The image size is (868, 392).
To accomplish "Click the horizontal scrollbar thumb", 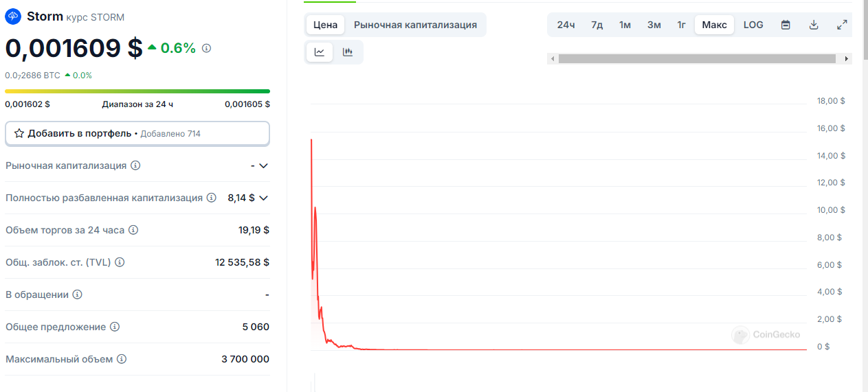I will pyautogui.click(x=698, y=59).
